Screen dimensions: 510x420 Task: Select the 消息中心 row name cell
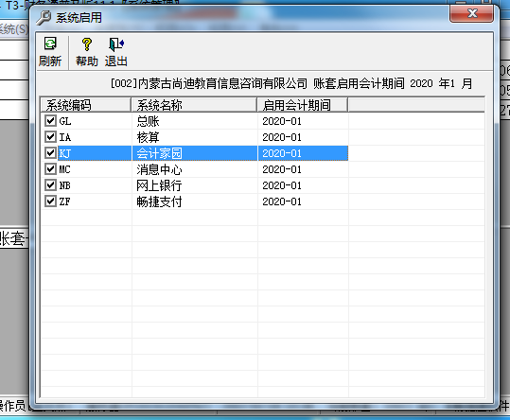click(195, 169)
